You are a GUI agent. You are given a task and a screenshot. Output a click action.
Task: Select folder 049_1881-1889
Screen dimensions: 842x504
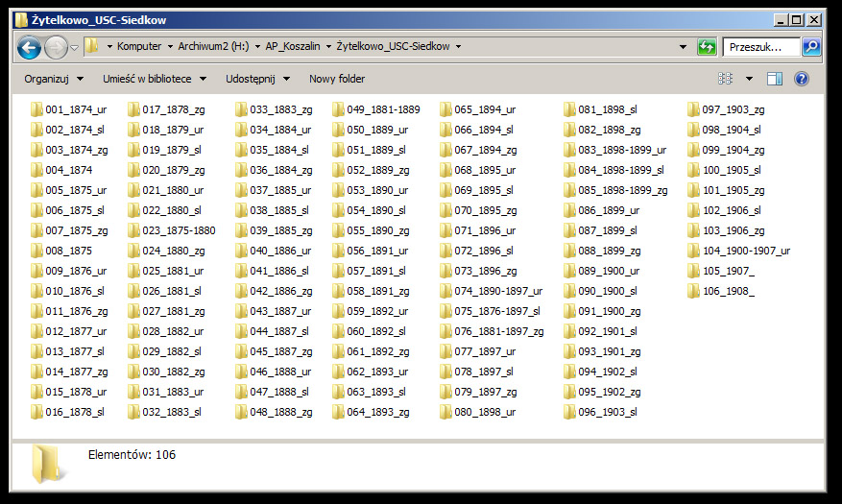382,109
